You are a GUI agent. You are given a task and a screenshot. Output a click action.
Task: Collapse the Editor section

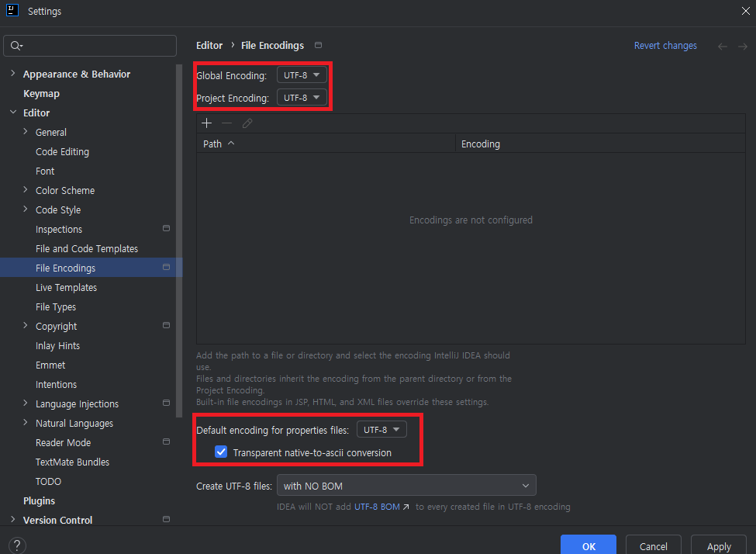coord(13,112)
